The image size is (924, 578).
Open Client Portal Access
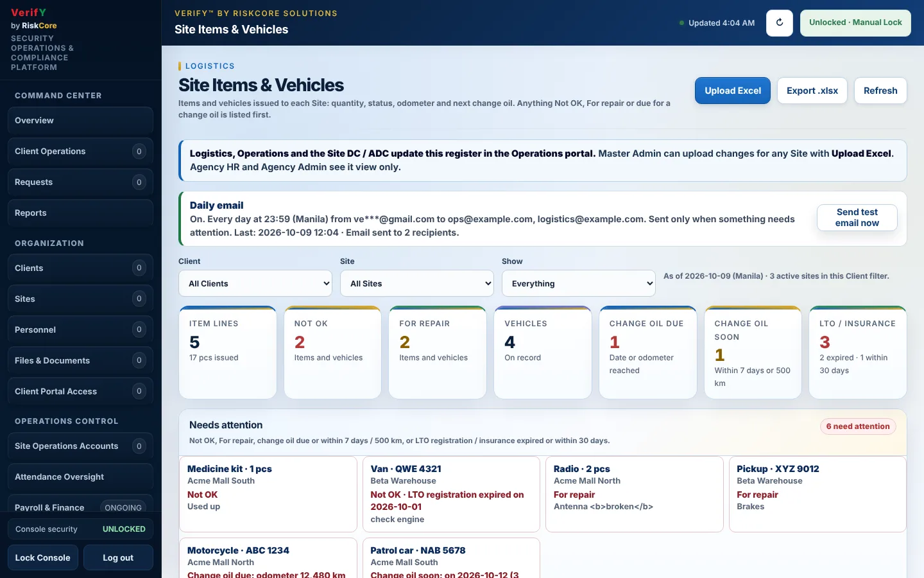(80, 392)
